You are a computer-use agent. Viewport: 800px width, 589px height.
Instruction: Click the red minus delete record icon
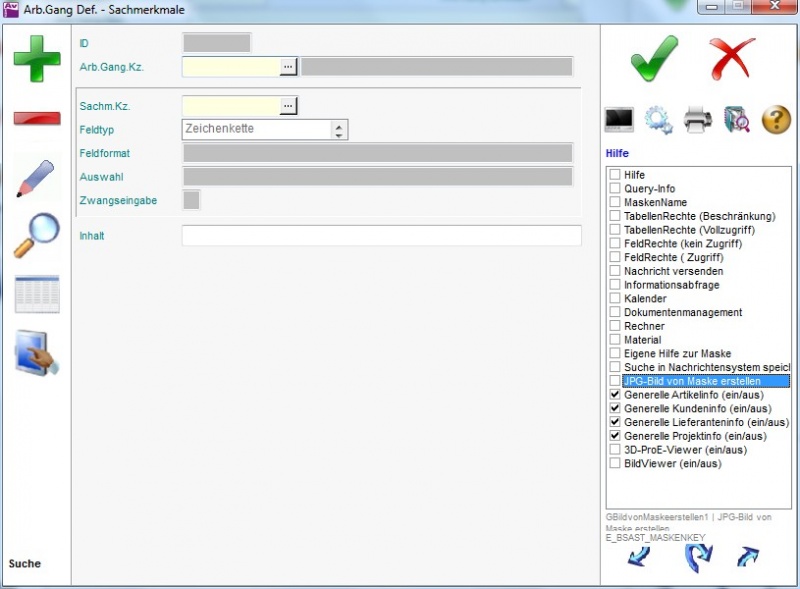[36, 118]
